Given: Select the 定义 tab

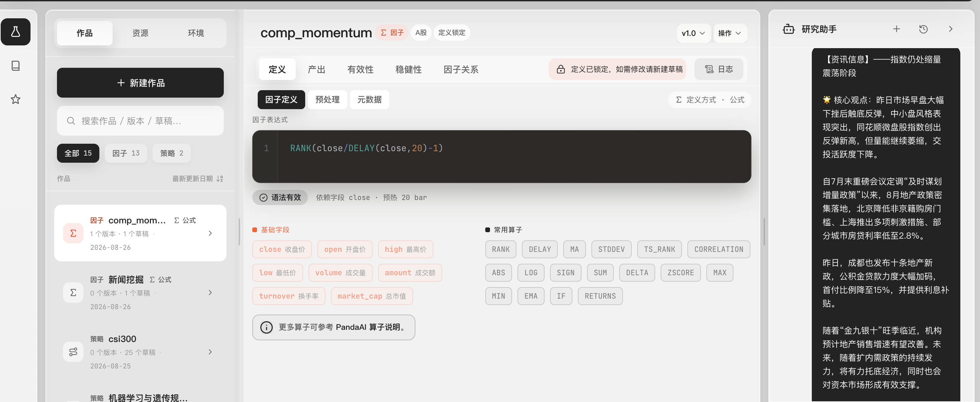Looking at the screenshot, I should point(277,69).
